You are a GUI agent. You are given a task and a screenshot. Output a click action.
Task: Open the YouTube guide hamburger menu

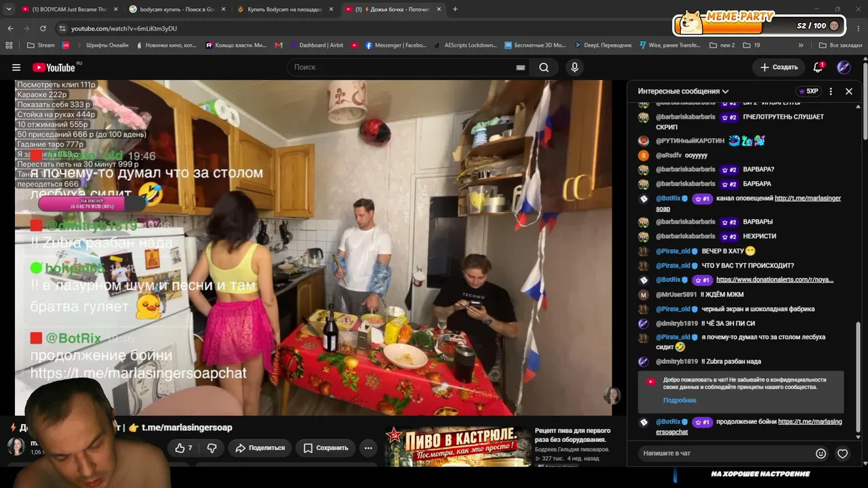pyautogui.click(x=16, y=67)
